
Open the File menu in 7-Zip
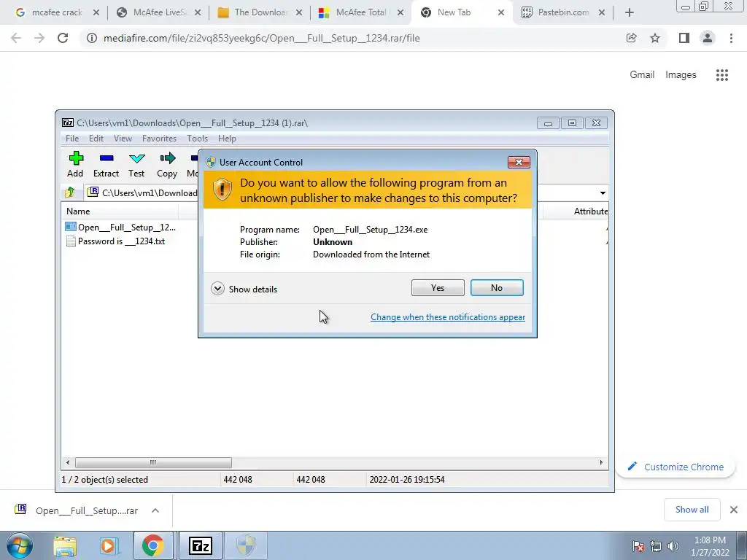point(72,139)
